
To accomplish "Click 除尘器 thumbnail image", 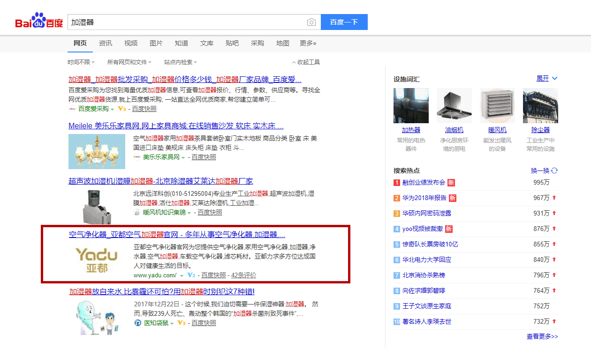I will click(540, 106).
